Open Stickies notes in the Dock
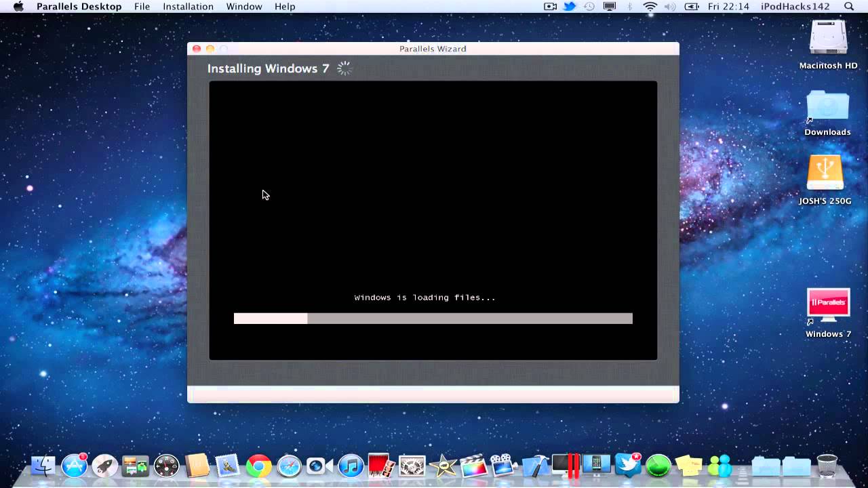Image resolution: width=868 pixels, height=488 pixels. [x=688, y=465]
